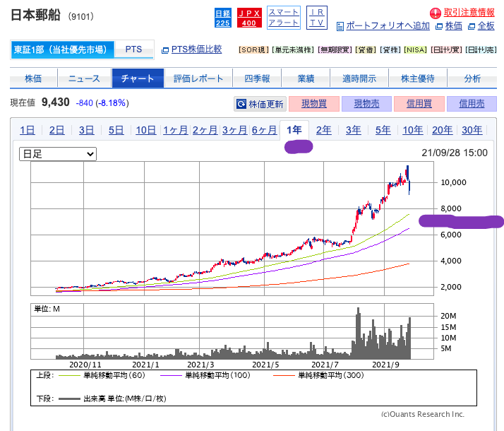
Task: Open the スマートアラート icon
Action: point(284,18)
